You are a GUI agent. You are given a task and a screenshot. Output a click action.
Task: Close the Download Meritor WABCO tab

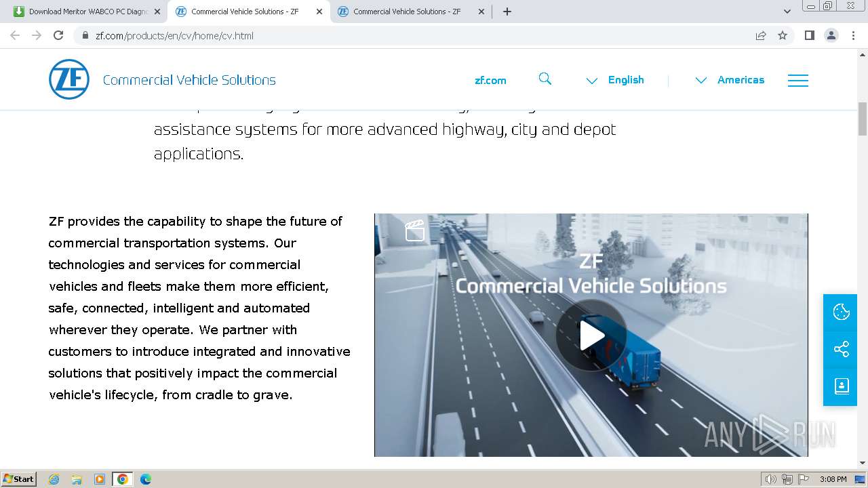click(x=157, y=12)
